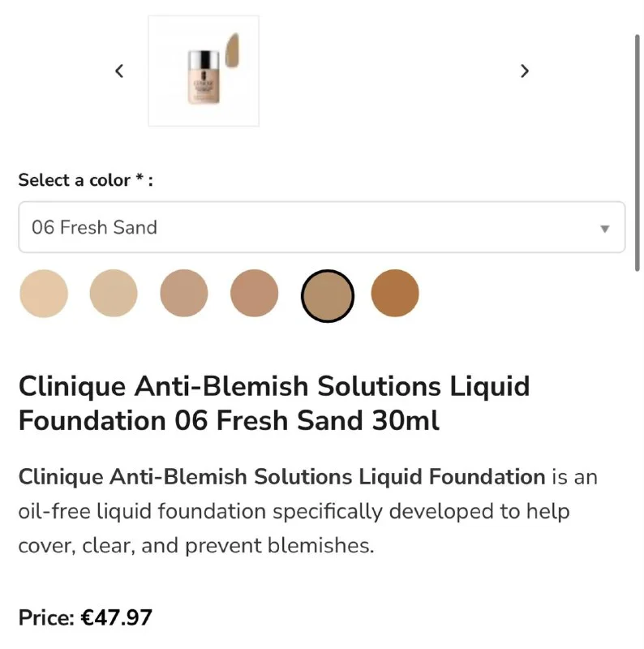
Task: Choose the first, lightest ivory color swatch
Action: tap(44, 293)
